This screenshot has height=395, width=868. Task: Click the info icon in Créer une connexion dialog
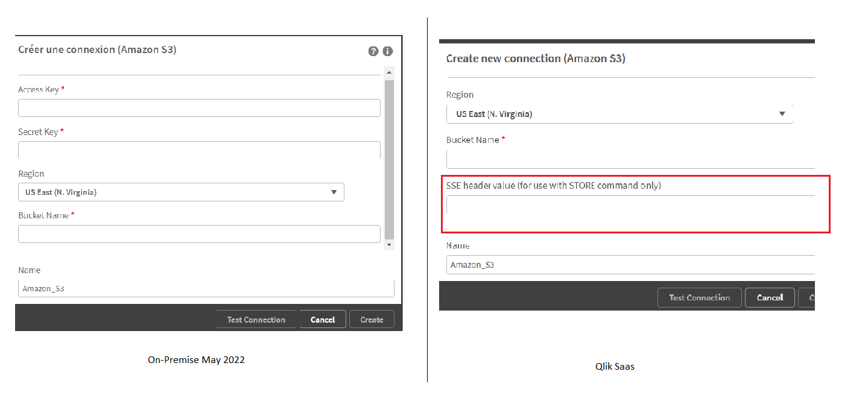click(x=387, y=51)
